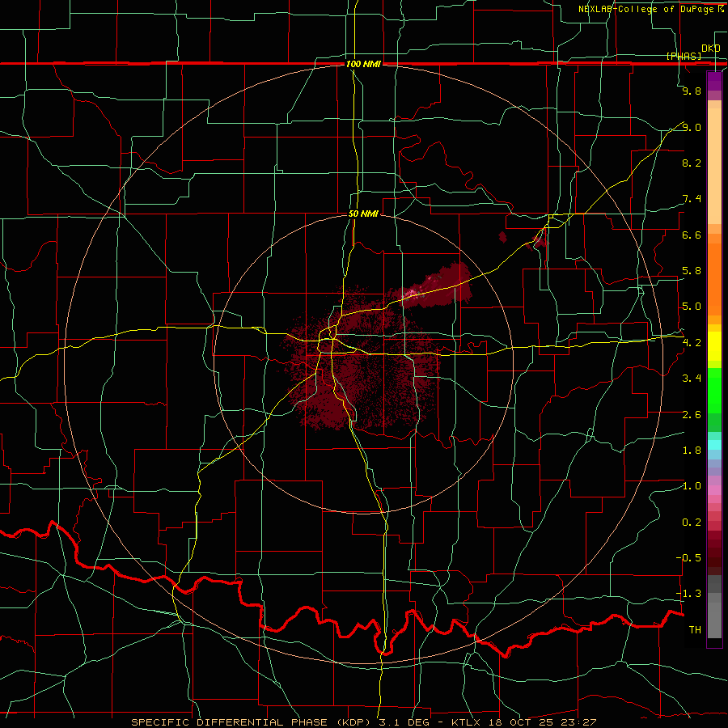Screen dimensions: 728x728
Task: Click the 5.8 scale value
Action: click(692, 271)
